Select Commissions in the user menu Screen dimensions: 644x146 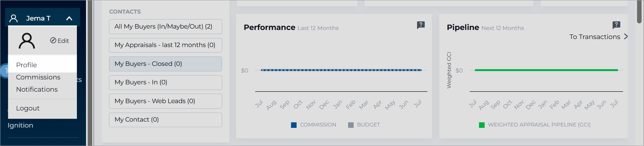(x=38, y=77)
